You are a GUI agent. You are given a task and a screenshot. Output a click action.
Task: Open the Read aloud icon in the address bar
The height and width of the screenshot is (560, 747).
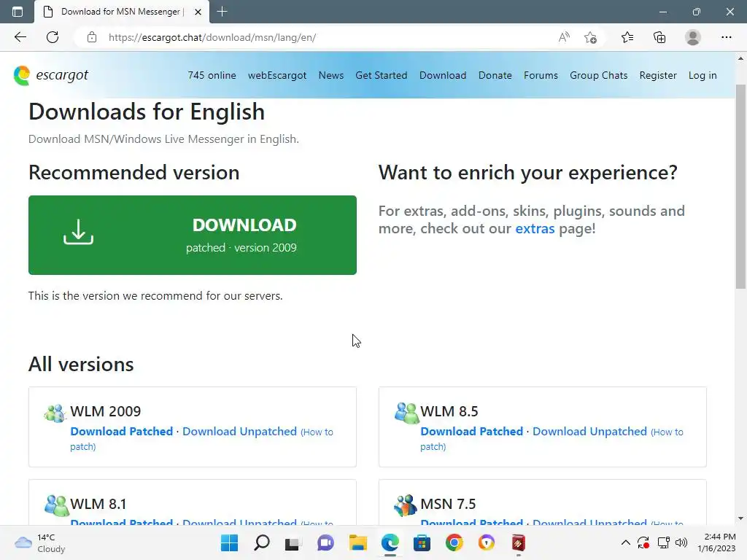coord(564,37)
